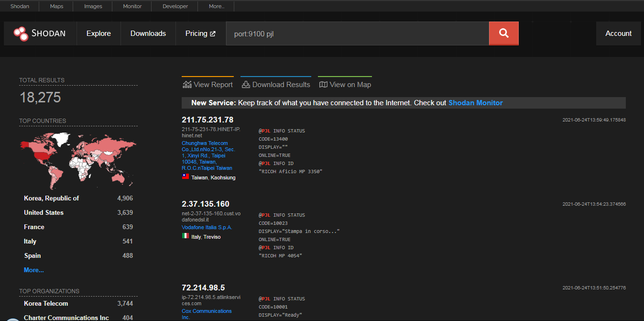Click the Vodafone Italia S.p.A. link

[207, 227]
